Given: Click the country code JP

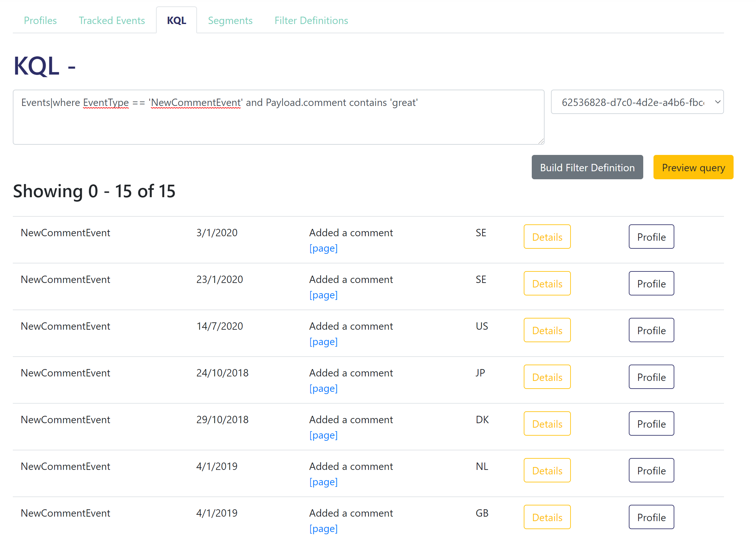Looking at the screenshot, I should click(480, 373).
